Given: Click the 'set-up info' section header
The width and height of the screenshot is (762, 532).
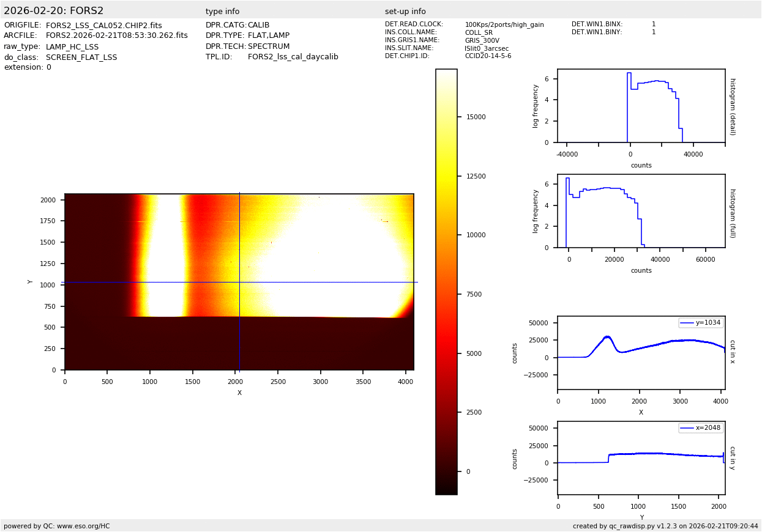Looking at the screenshot, I should (405, 12).
